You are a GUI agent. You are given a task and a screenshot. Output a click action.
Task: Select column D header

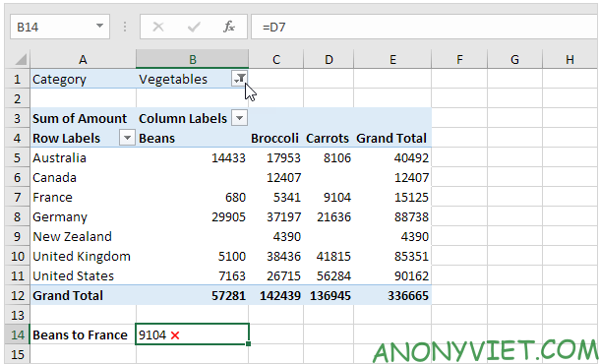coord(329,59)
